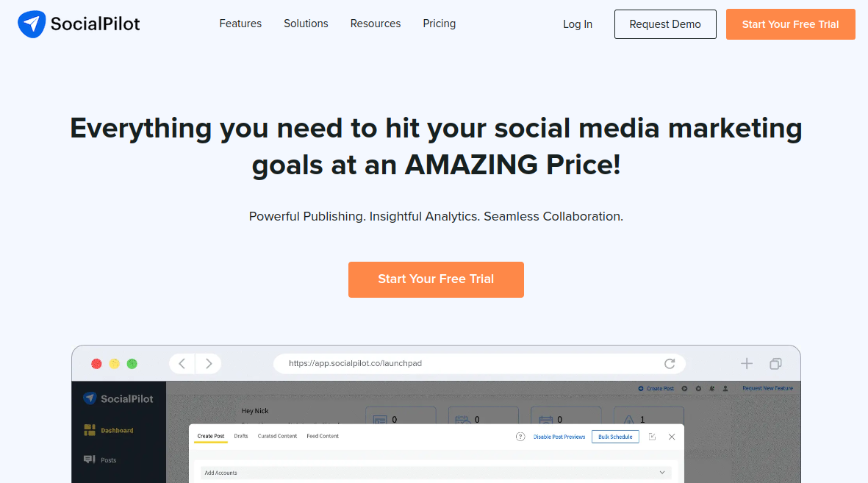Click the SocialPilot paper-plane logo
This screenshot has height=483, width=868.
point(32,24)
